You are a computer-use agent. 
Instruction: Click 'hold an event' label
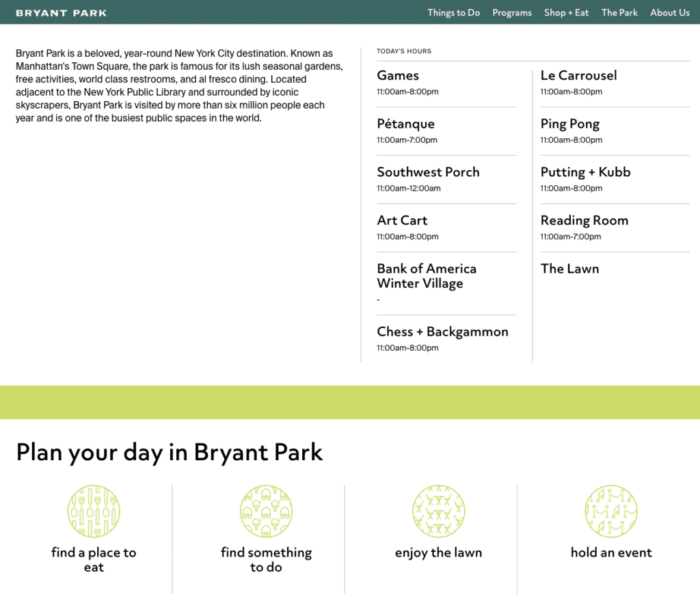611,553
